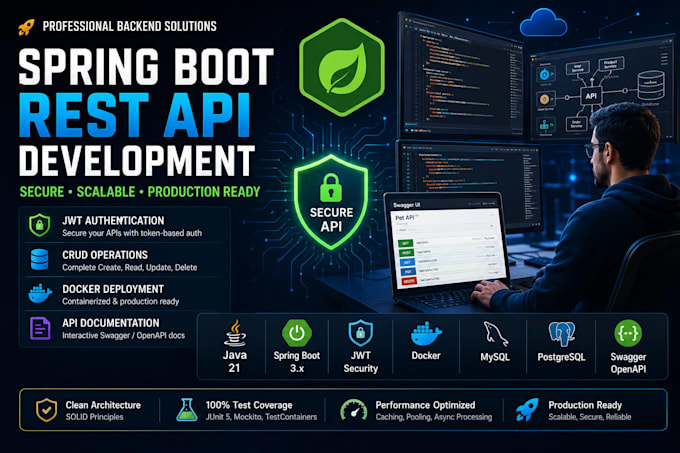Click the green 'PRODUCTION READY' tagline
This screenshot has height=453, width=680.
204,192
